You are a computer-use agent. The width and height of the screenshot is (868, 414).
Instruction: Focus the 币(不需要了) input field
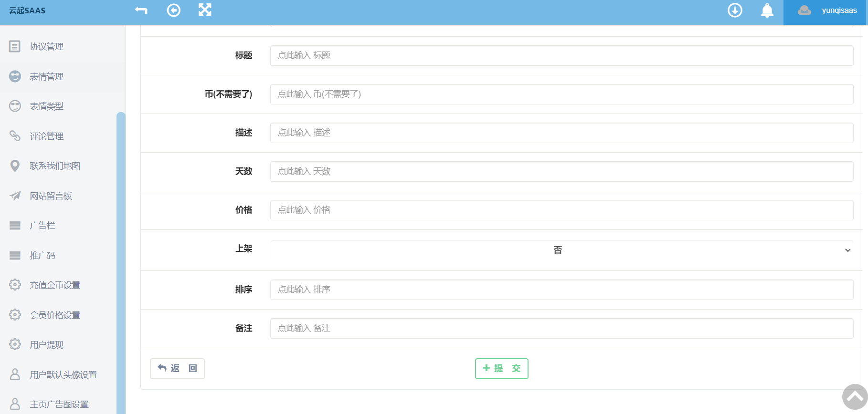coord(561,94)
